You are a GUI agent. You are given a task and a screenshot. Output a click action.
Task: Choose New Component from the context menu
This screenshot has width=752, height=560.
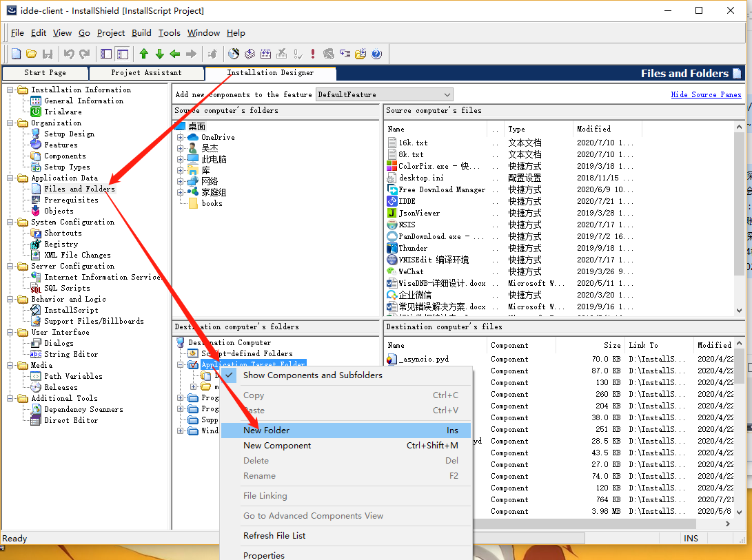[x=346, y=446]
